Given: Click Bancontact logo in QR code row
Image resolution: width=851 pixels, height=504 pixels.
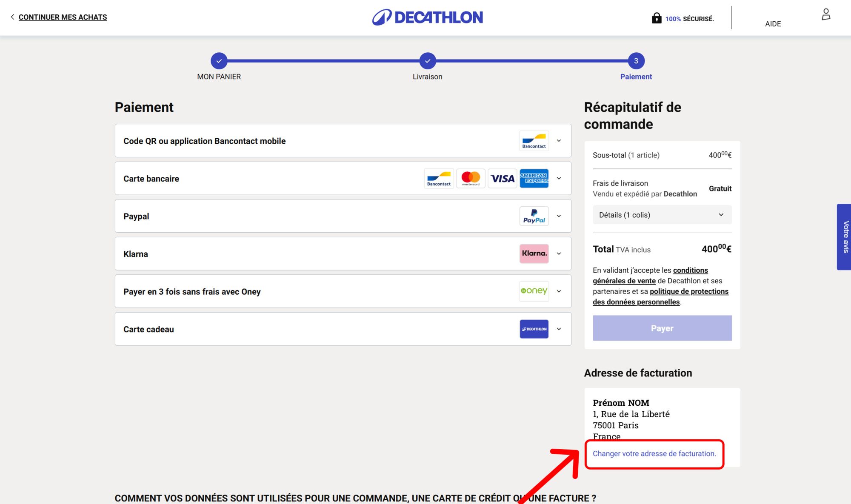Looking at the screenshot, I should (x=534, y=141).
